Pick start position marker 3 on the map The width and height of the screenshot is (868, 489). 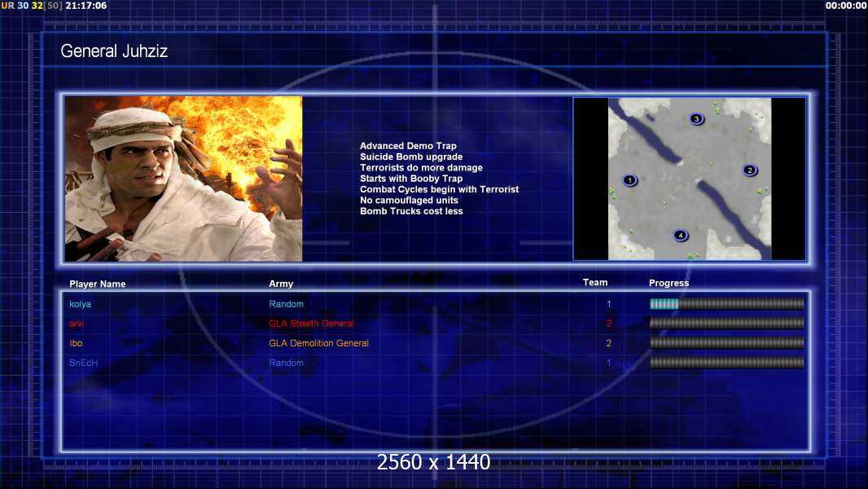[696, 118]
